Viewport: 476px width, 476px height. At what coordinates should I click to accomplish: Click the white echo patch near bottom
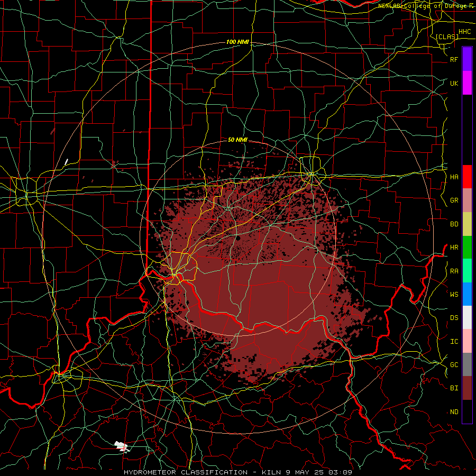tap(122, 447)
